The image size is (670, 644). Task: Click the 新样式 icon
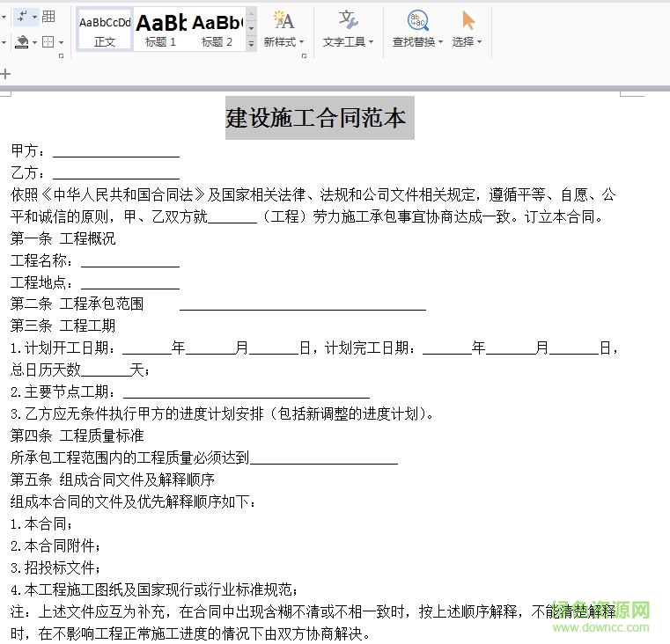tap(283, 21)
